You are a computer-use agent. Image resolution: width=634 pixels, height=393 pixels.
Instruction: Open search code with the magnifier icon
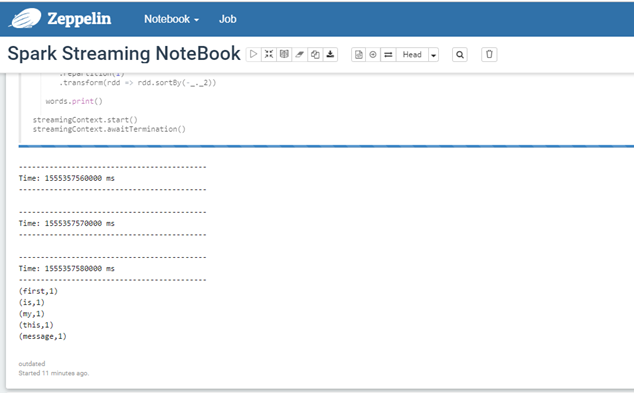460,55
